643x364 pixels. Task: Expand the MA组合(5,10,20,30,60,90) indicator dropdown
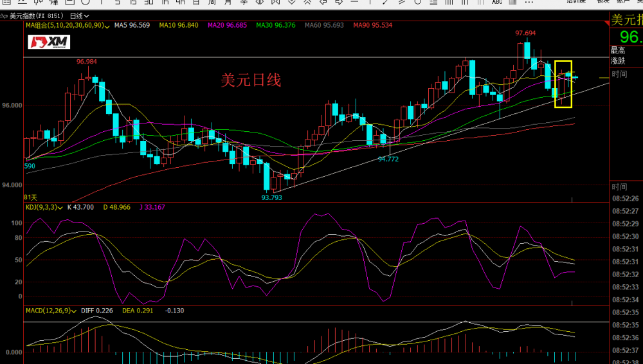[68, 26]
